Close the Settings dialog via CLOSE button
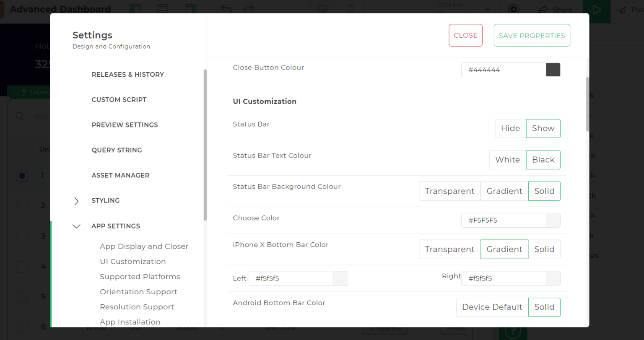 (465, 35)
